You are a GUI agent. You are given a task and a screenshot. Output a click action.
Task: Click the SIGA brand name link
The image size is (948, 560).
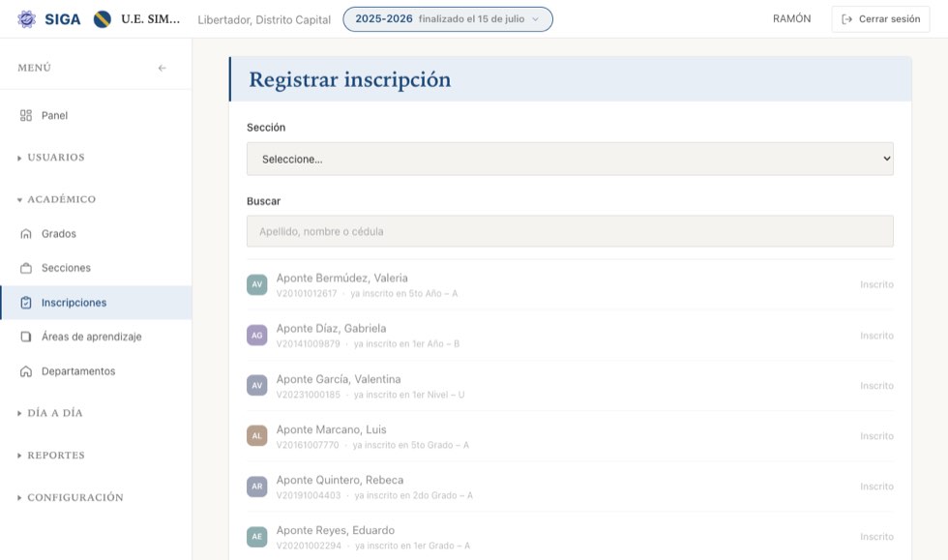coord(62,19)
